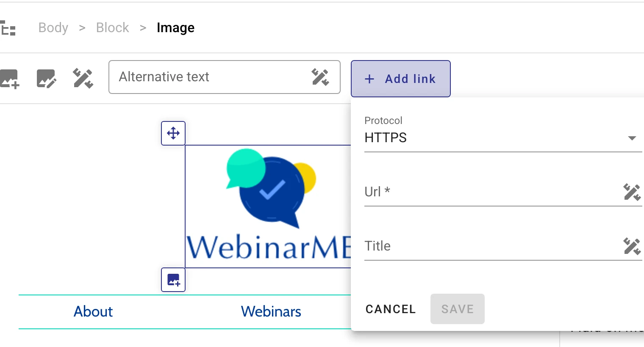Click the AI assist icon beside Title field
The width and height of the screenshot is (644, 347).
(x=632, y=246)
